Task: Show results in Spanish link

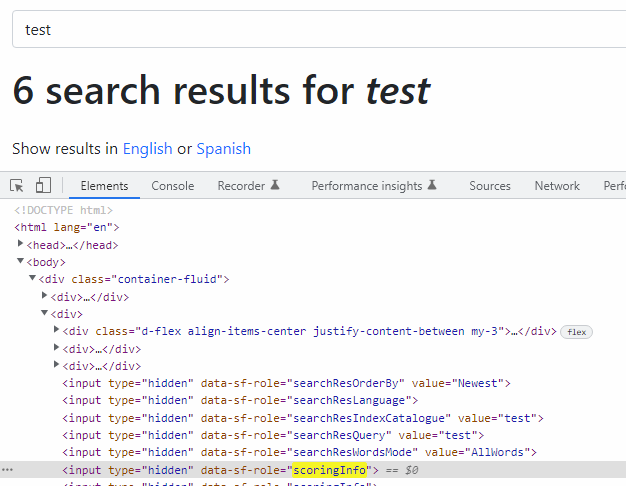Action: [224, 149]
